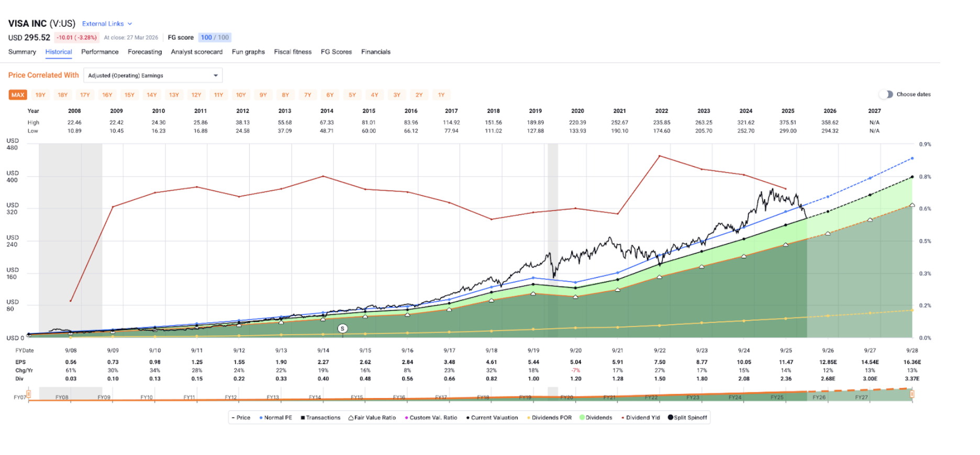980x455 pixels.
Task: Select the 19Y time range
Action: [40, 95]
